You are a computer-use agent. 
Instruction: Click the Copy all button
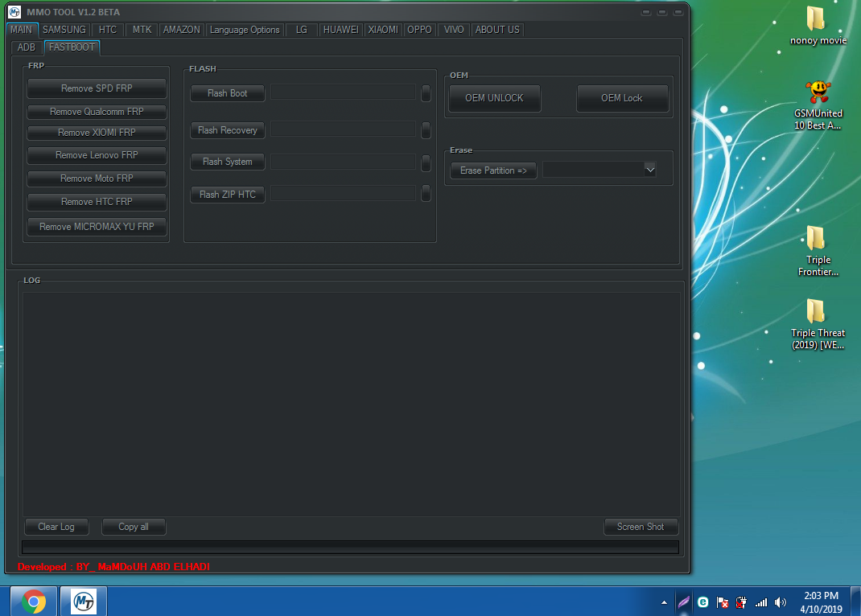[x=134, y=527]
